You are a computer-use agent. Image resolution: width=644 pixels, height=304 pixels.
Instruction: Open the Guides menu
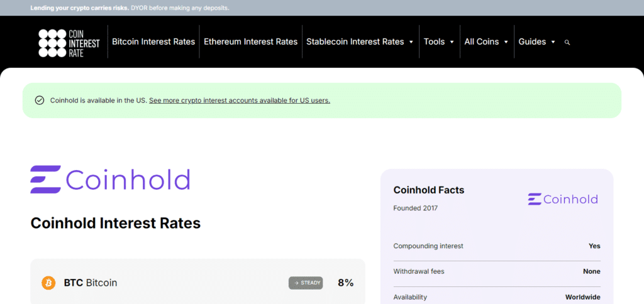(532, 42)
